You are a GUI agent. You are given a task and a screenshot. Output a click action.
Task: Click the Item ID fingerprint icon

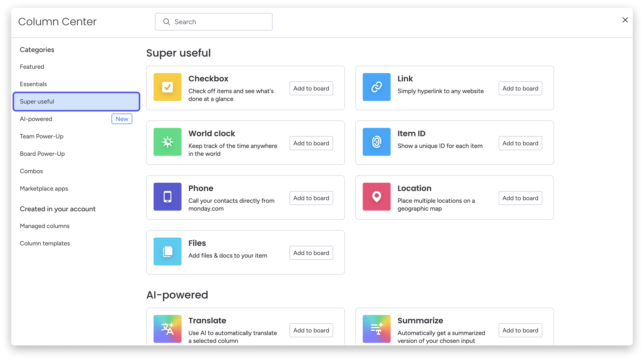pyautogui.click(x=376, y=142)
